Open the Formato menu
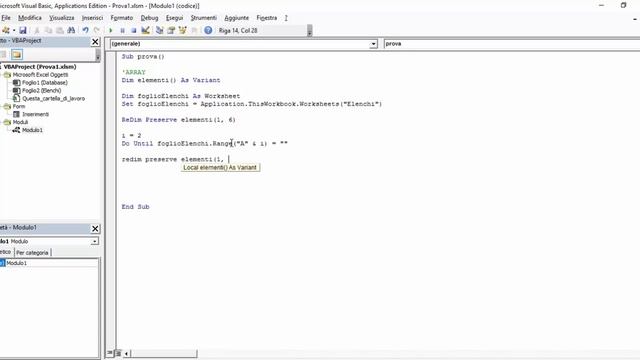Viewport: 640px width, 360px height. pos(122,18)
